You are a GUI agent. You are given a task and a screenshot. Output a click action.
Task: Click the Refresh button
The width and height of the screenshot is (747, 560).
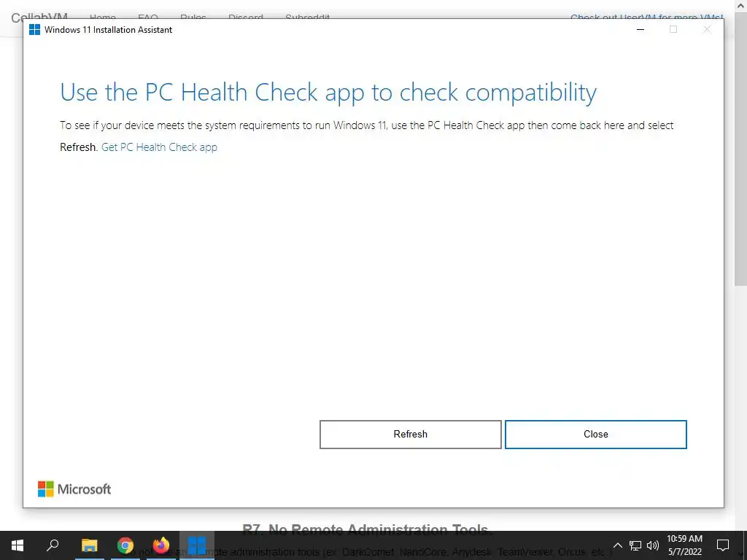[x=410, y=435]
